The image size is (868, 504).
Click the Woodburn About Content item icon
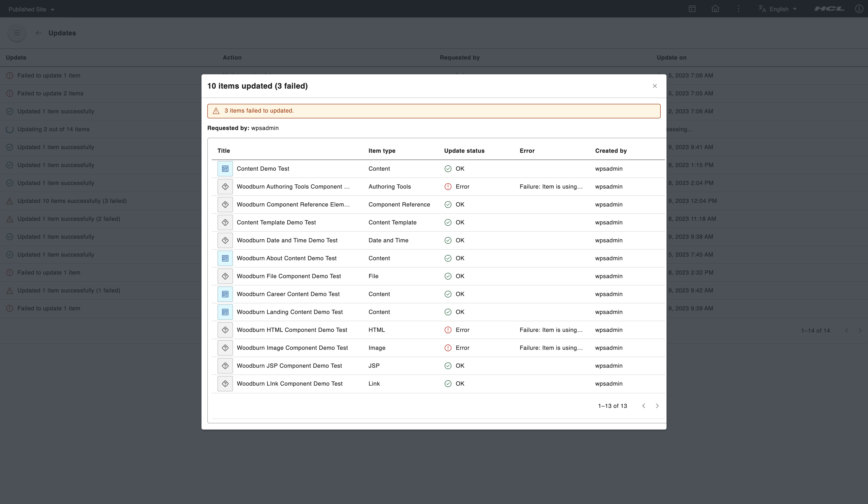[x=225, y=258]
